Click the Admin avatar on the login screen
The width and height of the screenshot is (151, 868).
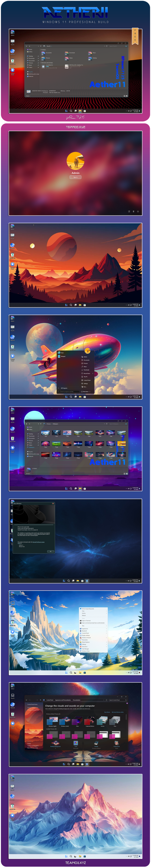click(75, 160)
